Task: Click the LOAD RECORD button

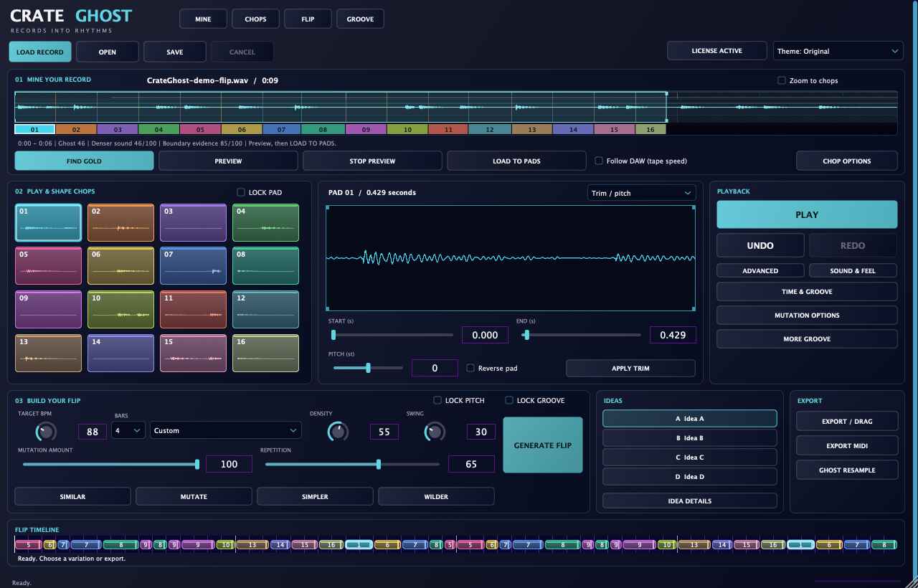Action: (x=40, y=52)
